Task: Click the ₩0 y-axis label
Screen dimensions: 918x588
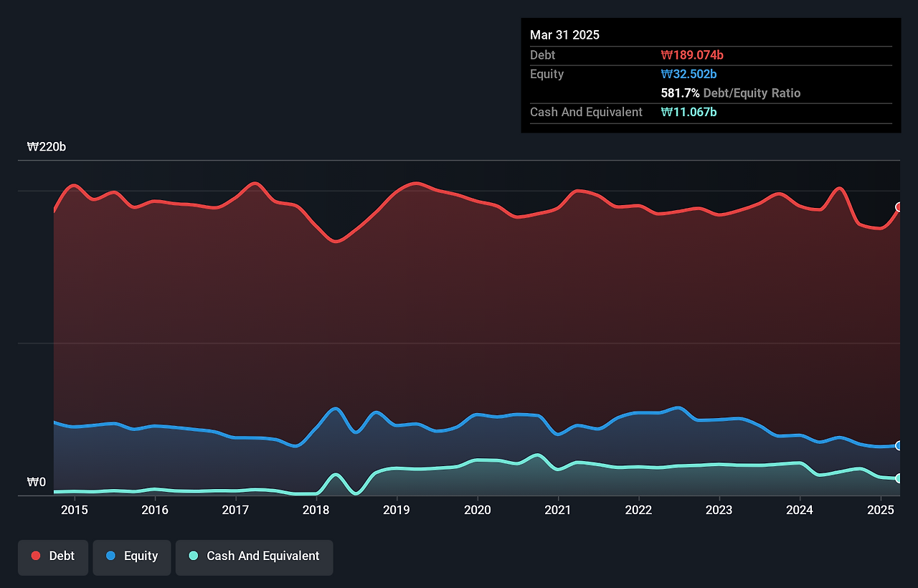Action: click(37, 483)
